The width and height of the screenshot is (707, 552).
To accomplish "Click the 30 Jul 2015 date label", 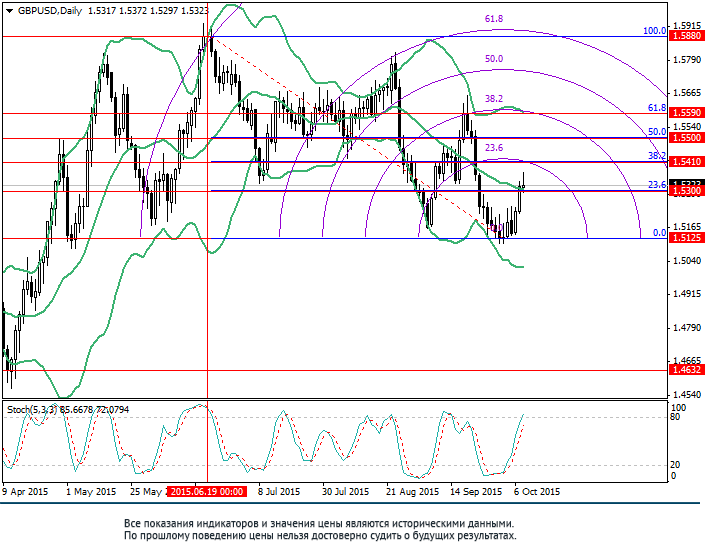I will point(345,492).
